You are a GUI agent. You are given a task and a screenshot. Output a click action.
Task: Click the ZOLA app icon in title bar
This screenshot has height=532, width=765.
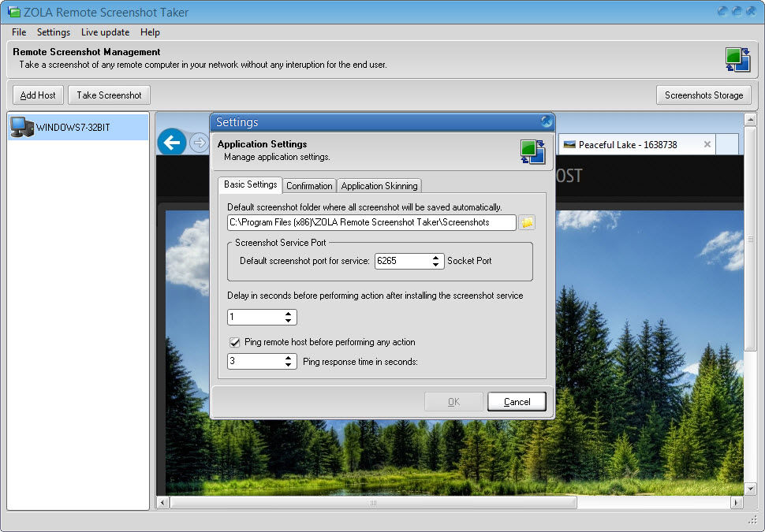coord(13,12)
